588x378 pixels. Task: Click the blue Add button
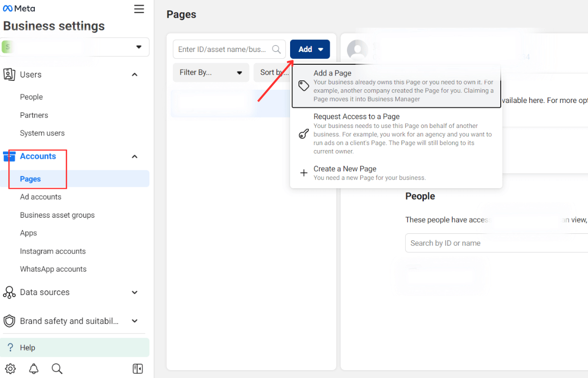pyautogui.click(x=310, y=49)
